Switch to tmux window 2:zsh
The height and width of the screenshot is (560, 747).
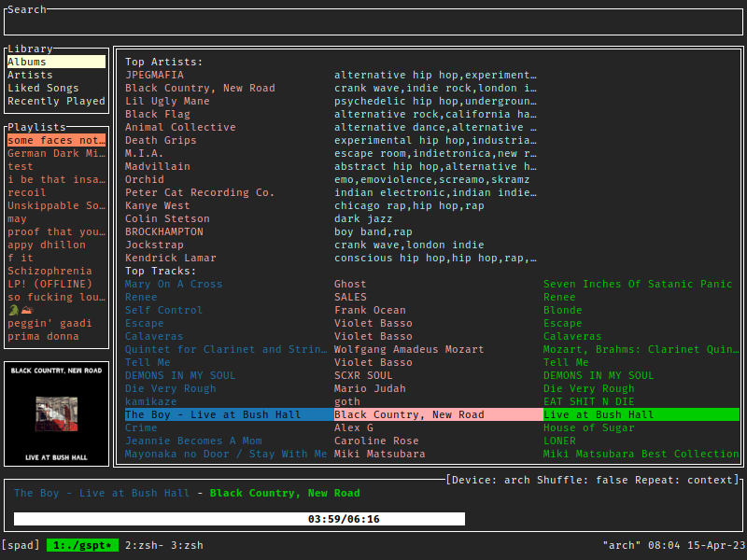[x=144, y=545]
